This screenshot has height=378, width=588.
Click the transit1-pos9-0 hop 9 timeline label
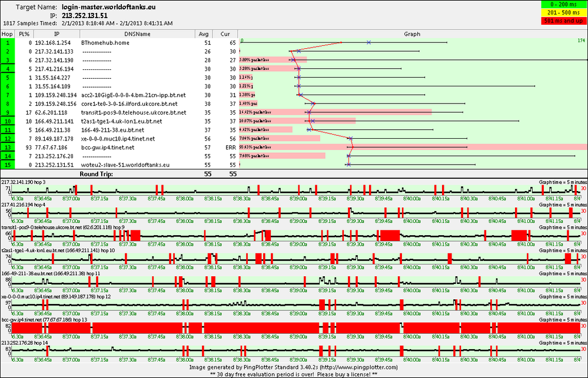pyautogui.click(x=63, y=228)
